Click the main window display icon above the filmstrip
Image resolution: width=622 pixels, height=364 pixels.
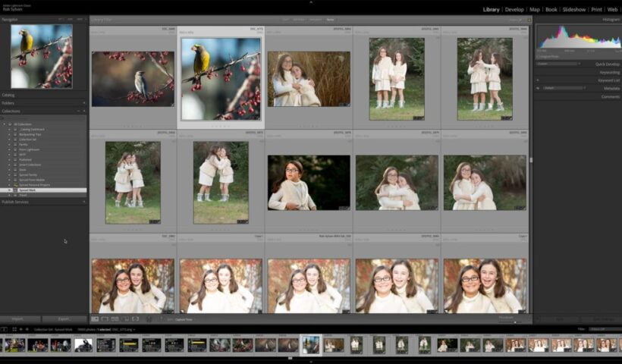coord(4,329)
